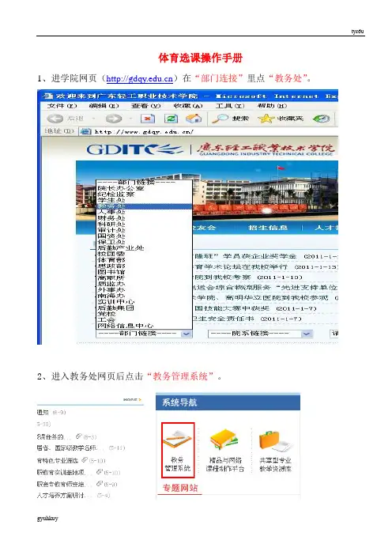Image resolution: width=392 pixels, height=555 pixels.
Task: Click the 校友会 navigation tab
Action: tap(205, 228)
